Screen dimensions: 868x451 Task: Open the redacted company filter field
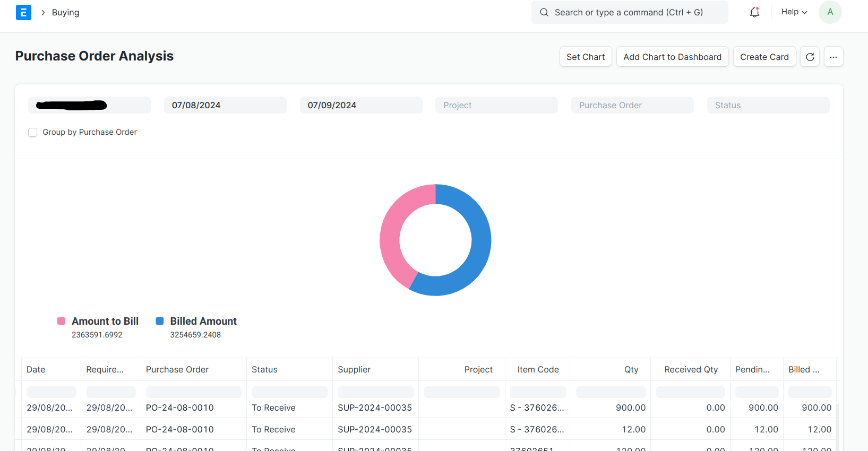[89, 105]
